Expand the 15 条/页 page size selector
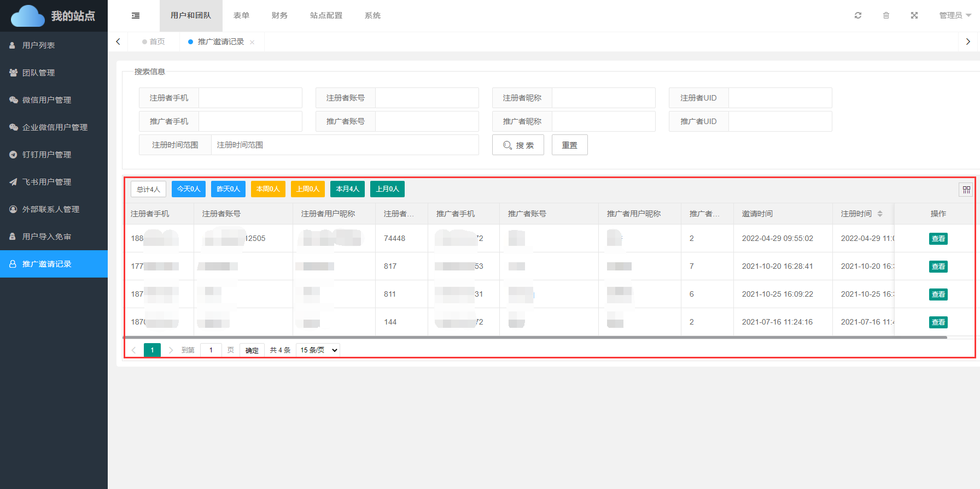The height and width of the screenshot is (489, 980). click(318, 350)
